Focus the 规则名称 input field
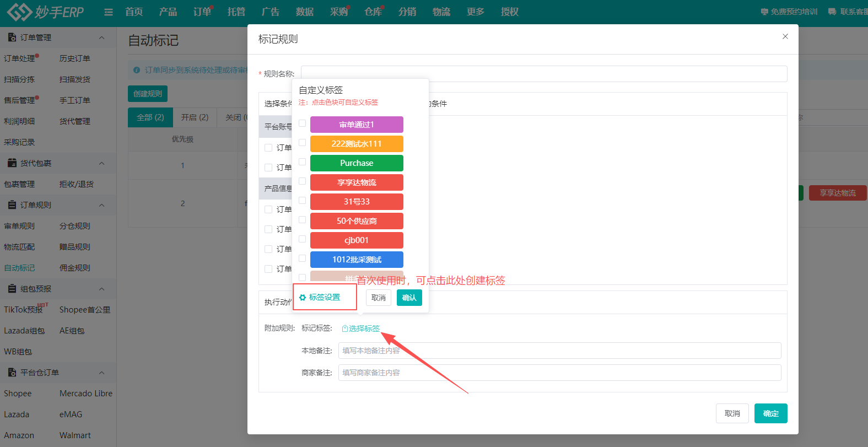 (544, 74)
